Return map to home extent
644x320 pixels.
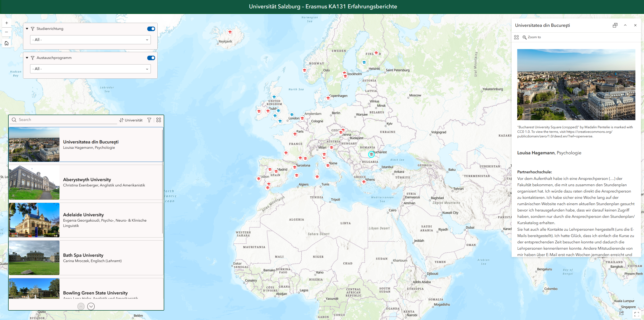(7, 43)
